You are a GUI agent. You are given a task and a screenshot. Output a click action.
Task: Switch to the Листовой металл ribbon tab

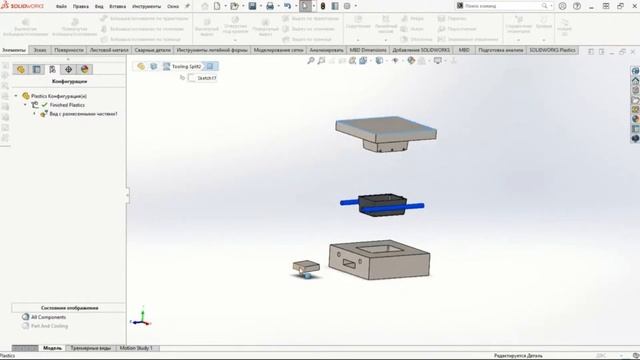[x=109, y=50]
